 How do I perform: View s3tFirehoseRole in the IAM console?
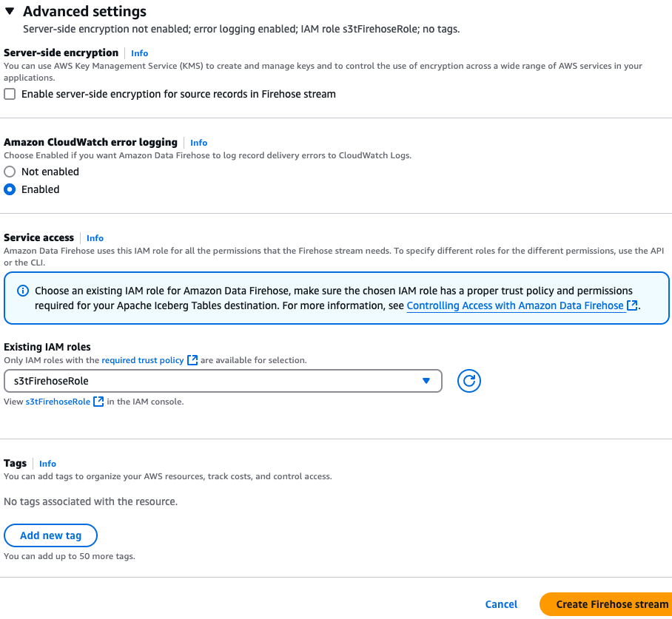[x=59, y=402]
